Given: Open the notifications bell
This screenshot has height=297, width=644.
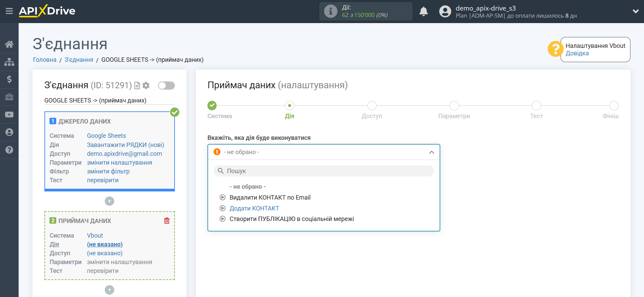Looking at the screenshot, I should click(x=423, y=11).
